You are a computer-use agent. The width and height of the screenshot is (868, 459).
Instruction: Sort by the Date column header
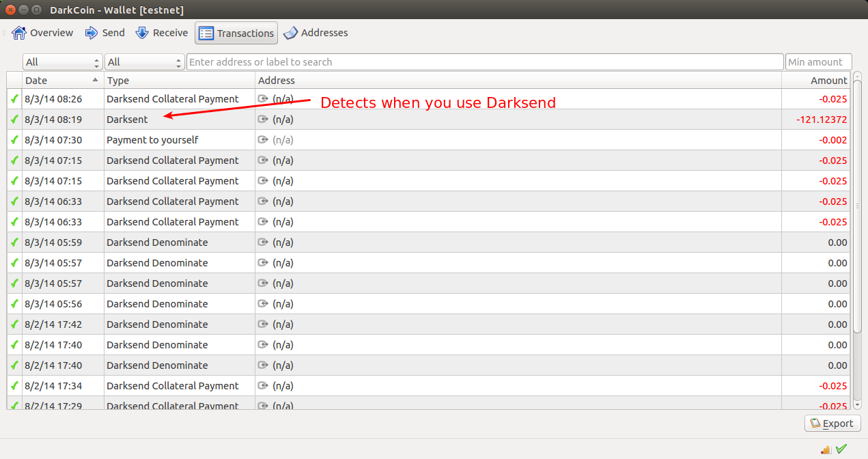[x=63, y=81]
